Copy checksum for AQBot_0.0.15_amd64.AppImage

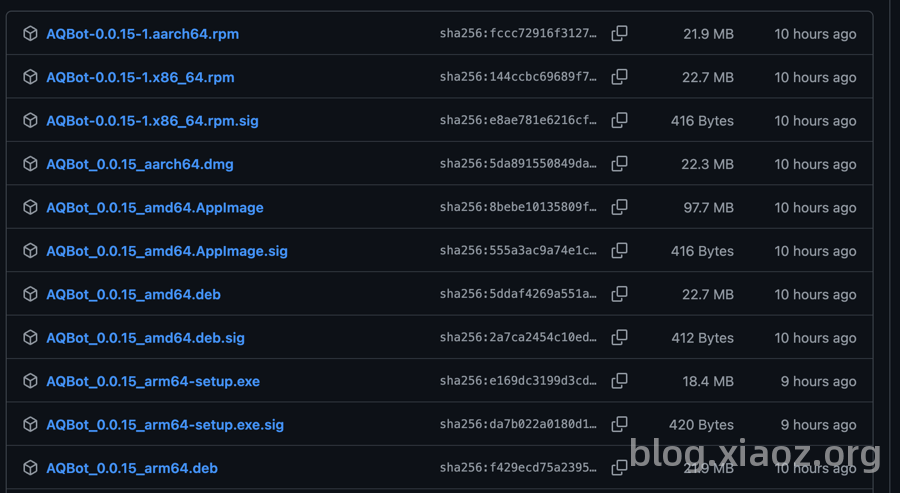point(619,208)
